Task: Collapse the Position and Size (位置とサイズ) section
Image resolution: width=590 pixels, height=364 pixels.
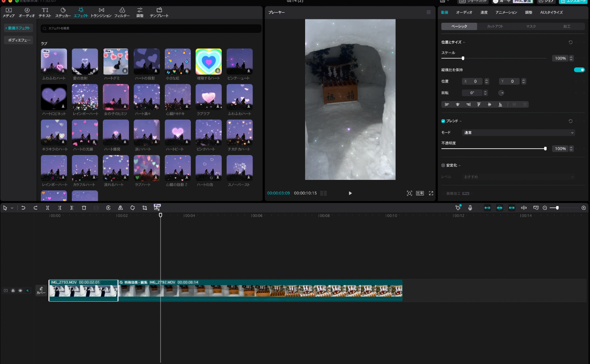Action: (x=464, y=43)
